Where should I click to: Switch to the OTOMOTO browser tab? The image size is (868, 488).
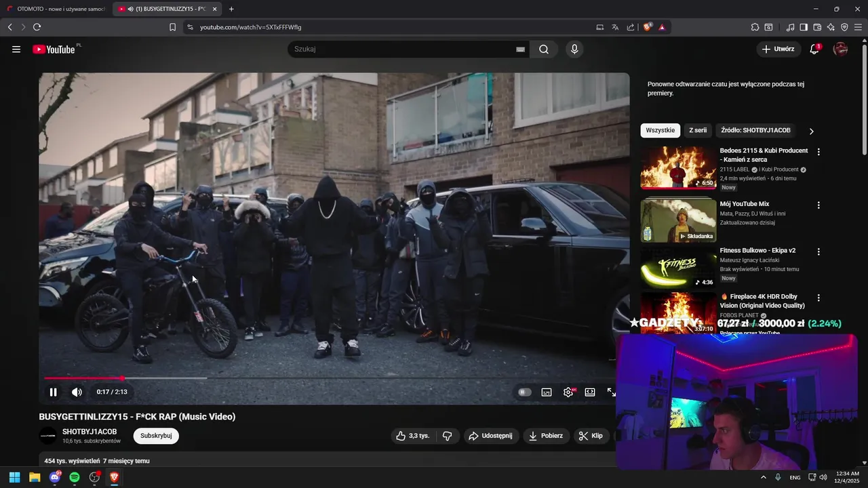coord(56,9)
